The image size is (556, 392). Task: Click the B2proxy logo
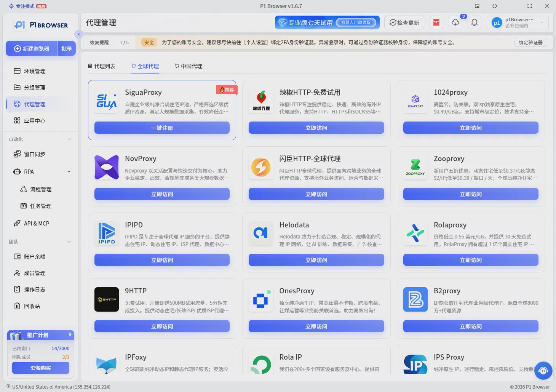point(415,299)
